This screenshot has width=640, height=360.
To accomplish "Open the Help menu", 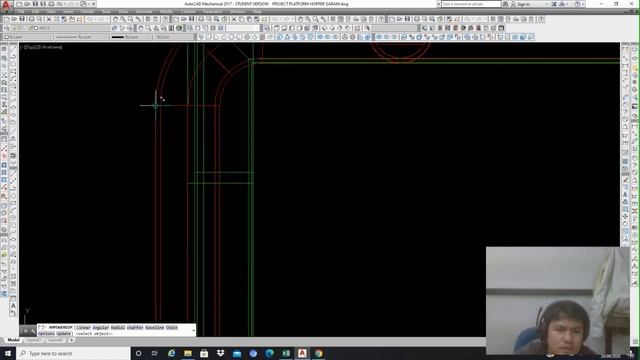I will click(257, 11).
